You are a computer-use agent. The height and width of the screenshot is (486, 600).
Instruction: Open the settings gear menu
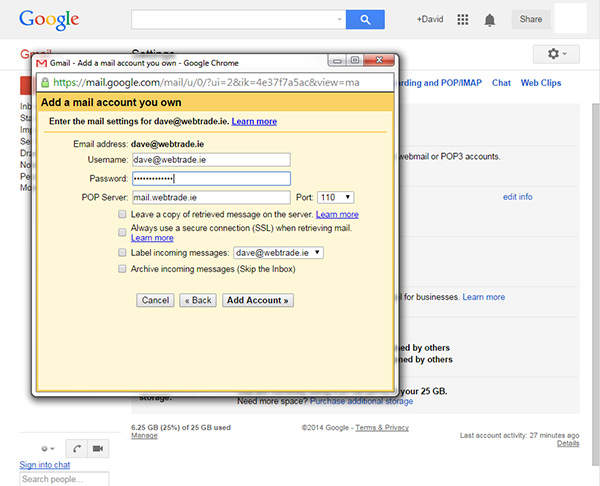coord(556,54)
